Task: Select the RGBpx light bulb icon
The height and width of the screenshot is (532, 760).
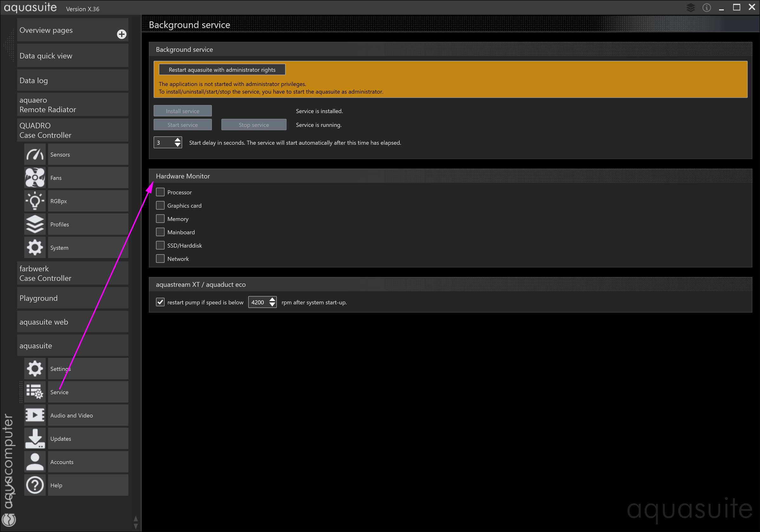Action: click(35, 201)
